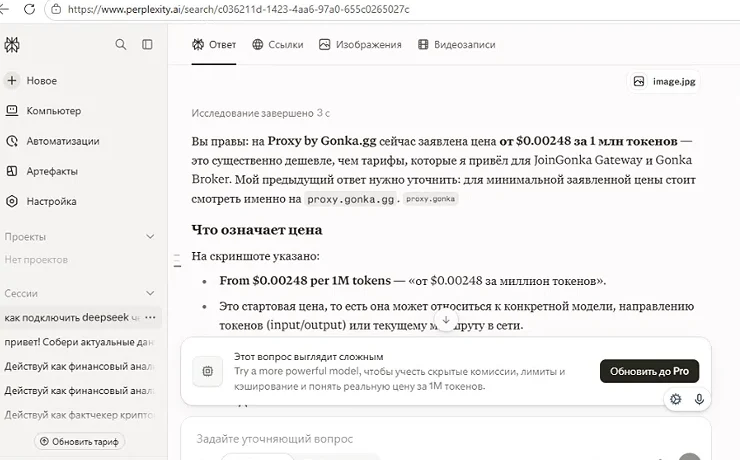Collapse sidebar with the panel icon

[147, 44]
